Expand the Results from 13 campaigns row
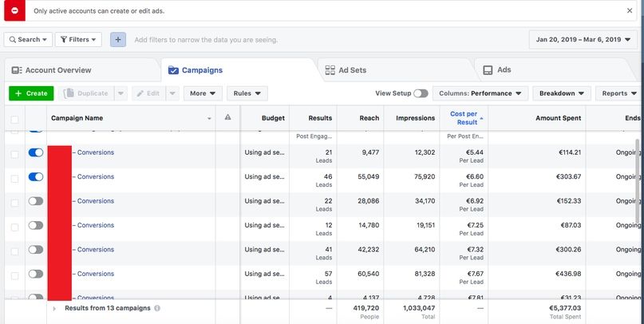The image size is (644, 324). pos(54,308)
